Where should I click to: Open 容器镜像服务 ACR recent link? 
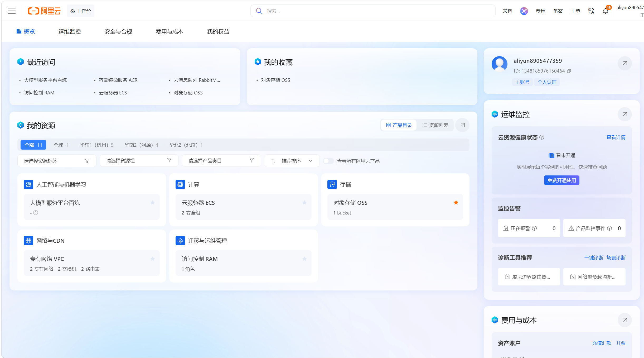point(118,80)
